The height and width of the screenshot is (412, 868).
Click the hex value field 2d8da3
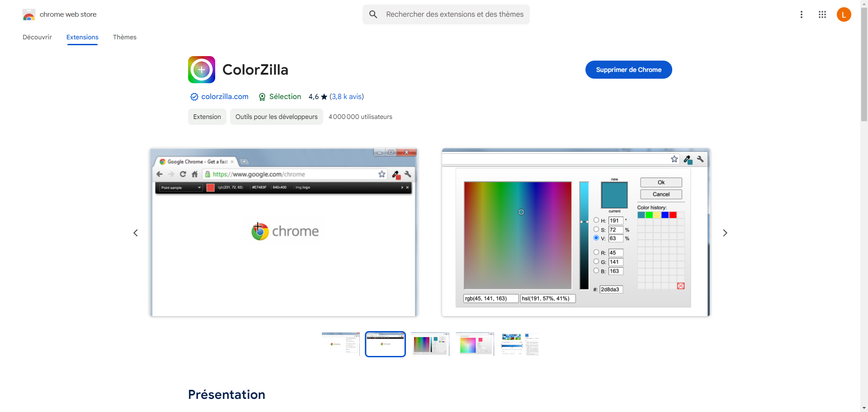coord(611,289)
